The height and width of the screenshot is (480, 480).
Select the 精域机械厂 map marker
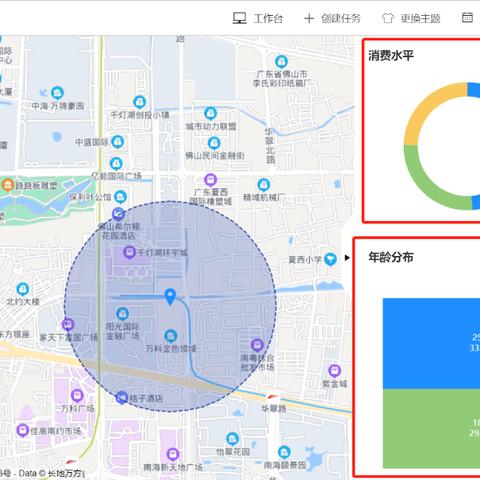pos(264,185)
